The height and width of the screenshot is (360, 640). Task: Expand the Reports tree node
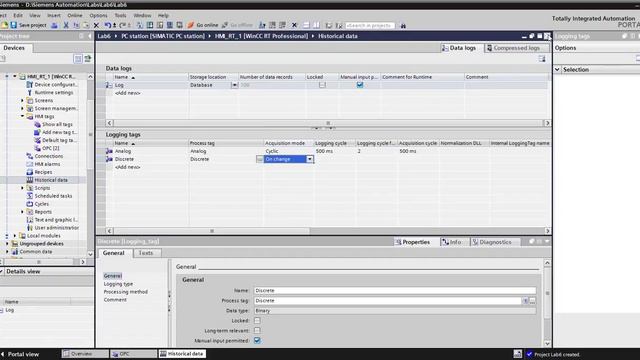pyautogui.click(x=22, y=212)
